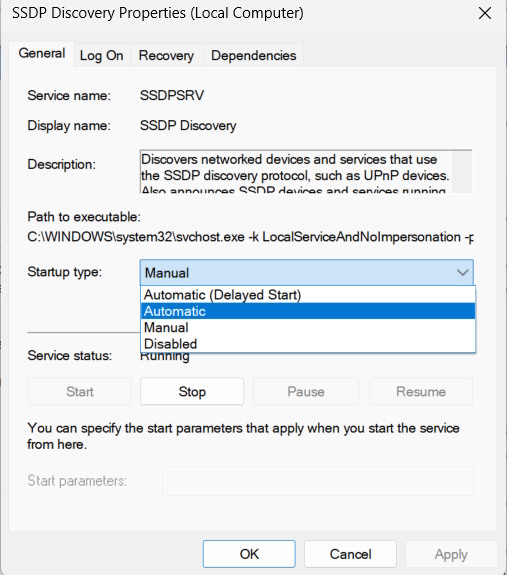Click the SSDP Discovery display name value
This screenshot has height=575, width=507.
pyautogui.click(x=188, y=125)
